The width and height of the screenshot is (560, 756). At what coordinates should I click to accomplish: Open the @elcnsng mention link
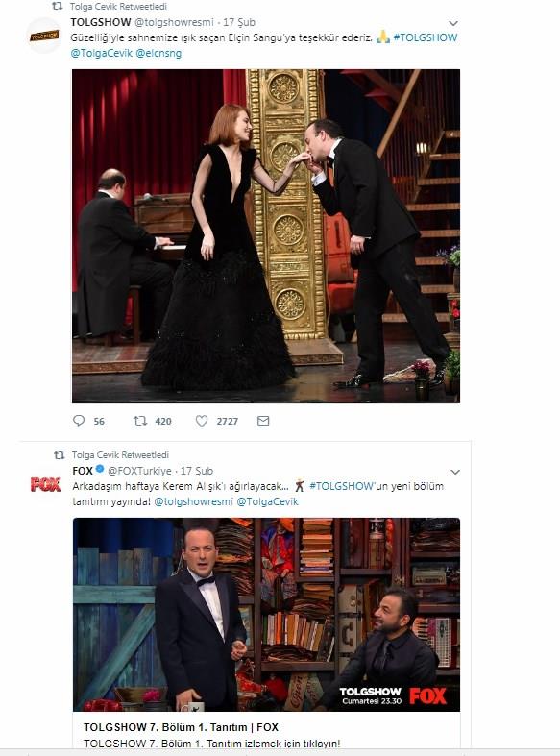158,53
